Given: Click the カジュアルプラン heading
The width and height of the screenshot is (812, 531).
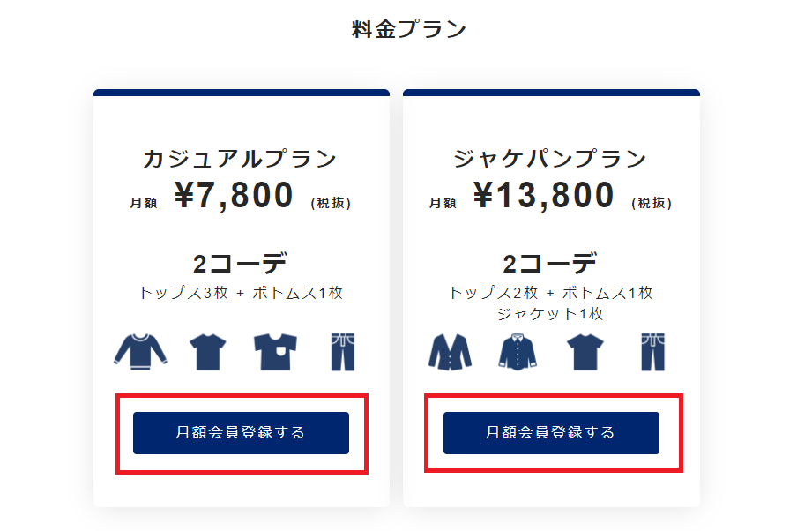Looking at the screenshot, I should pyautogui.click(x=241, y=159).
